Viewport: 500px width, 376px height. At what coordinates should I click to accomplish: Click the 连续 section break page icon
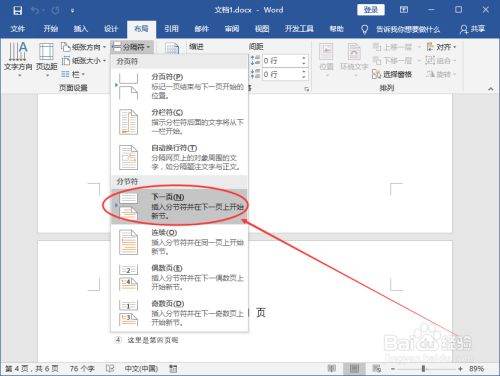coord(128,242)
